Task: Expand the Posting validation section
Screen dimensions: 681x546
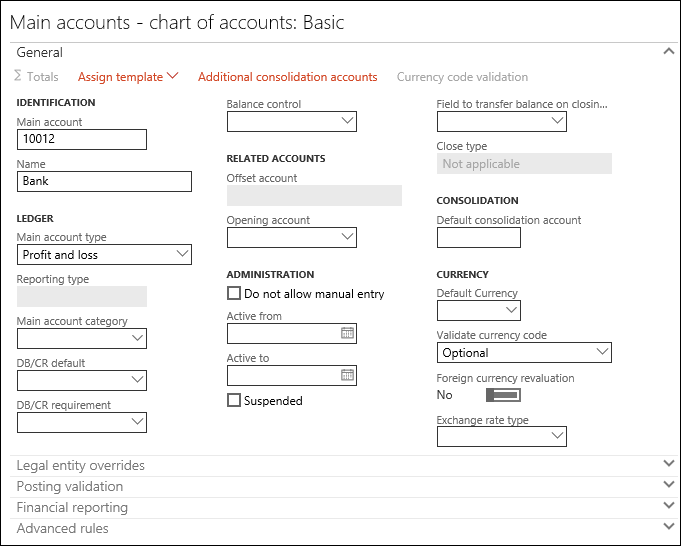Action: 668,486
